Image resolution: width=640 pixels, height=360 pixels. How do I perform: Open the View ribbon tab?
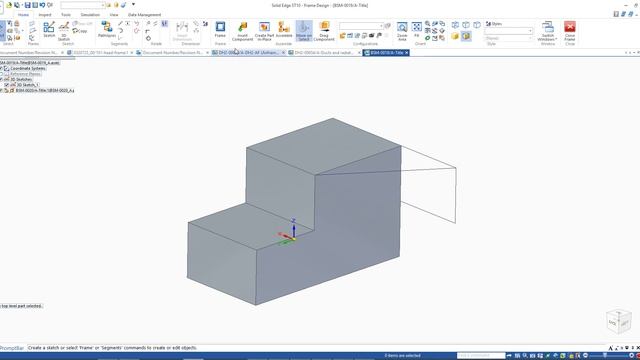click(x=114, y=15)
